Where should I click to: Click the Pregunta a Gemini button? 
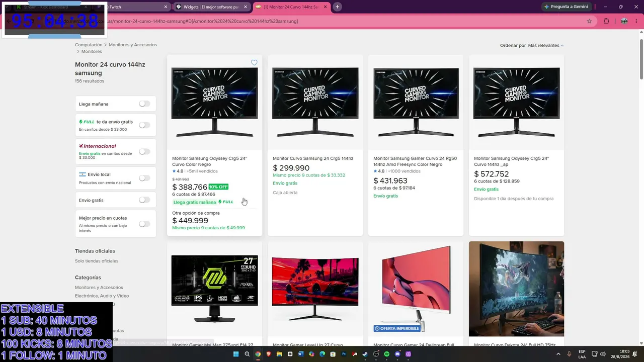coord(566,7)
